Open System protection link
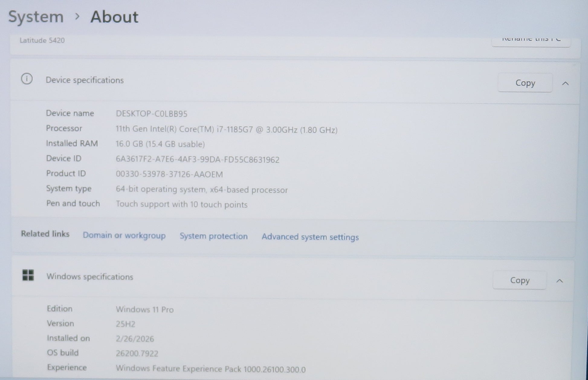588x380 pixels. coord(213,236)
